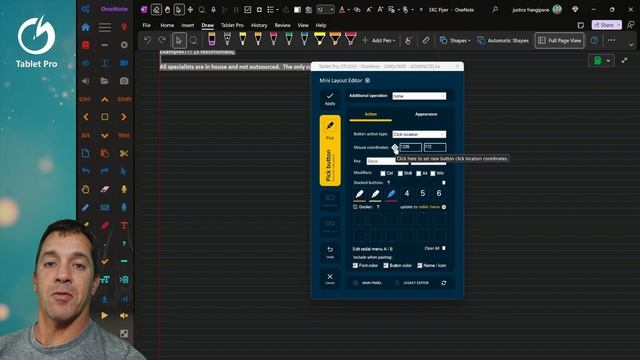Toggle Full Page View
Viewport: 640px width, 360px height.
pos(560,40)
